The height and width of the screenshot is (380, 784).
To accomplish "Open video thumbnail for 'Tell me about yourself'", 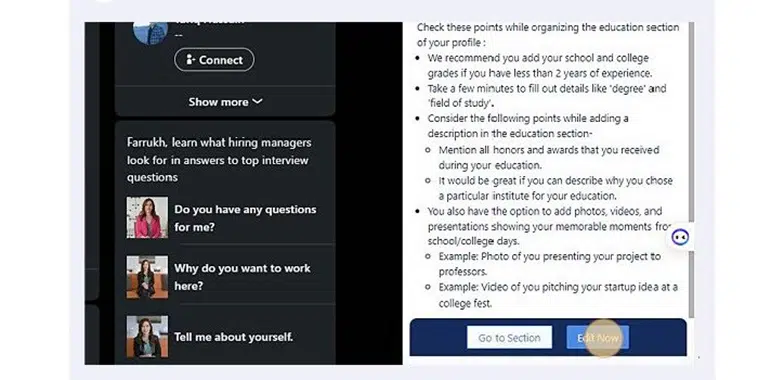I will pos(147,336).
